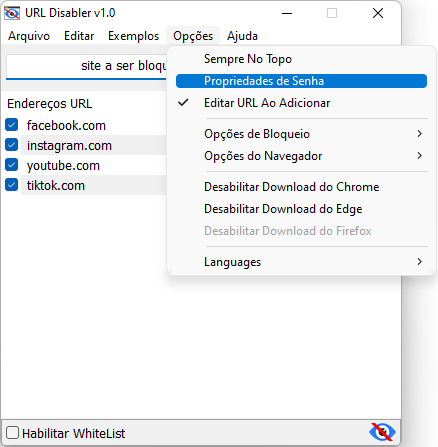Open the Exemplos menu
The width and height of the screenshot is (438, 447).
point(133,36)
